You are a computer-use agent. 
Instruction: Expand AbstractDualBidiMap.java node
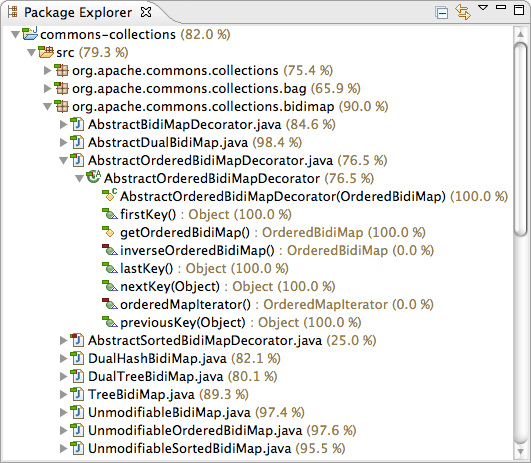click(63, 142)
